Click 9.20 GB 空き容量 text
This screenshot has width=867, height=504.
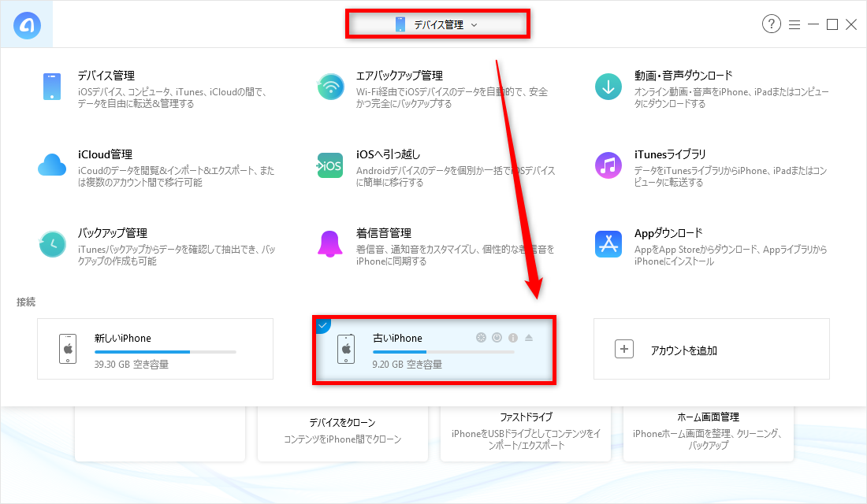(x=407, y=364)
